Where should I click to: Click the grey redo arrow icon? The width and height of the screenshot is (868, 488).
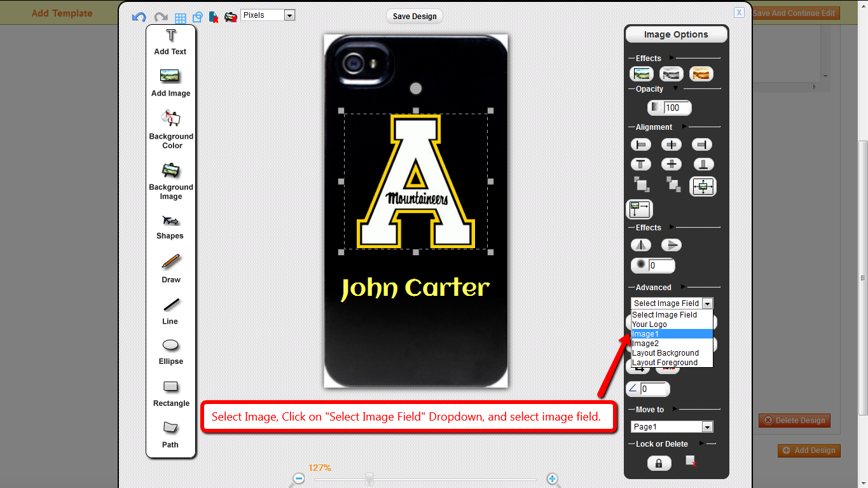point(161,17)
